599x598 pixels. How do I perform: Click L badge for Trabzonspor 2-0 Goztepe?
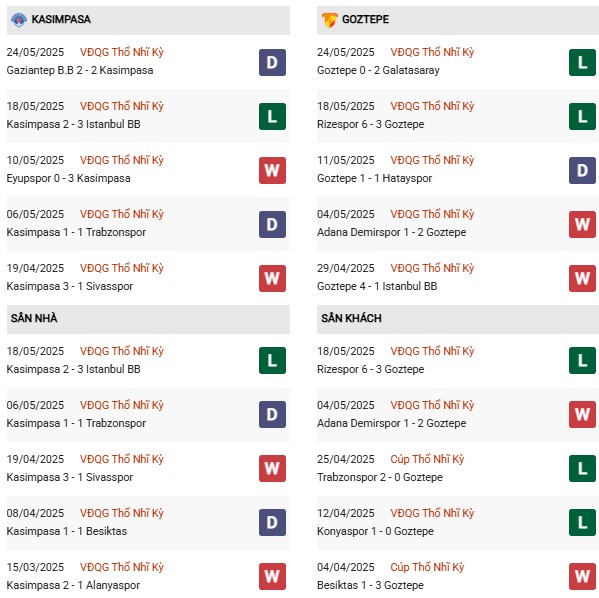click(x=582, y=468)
